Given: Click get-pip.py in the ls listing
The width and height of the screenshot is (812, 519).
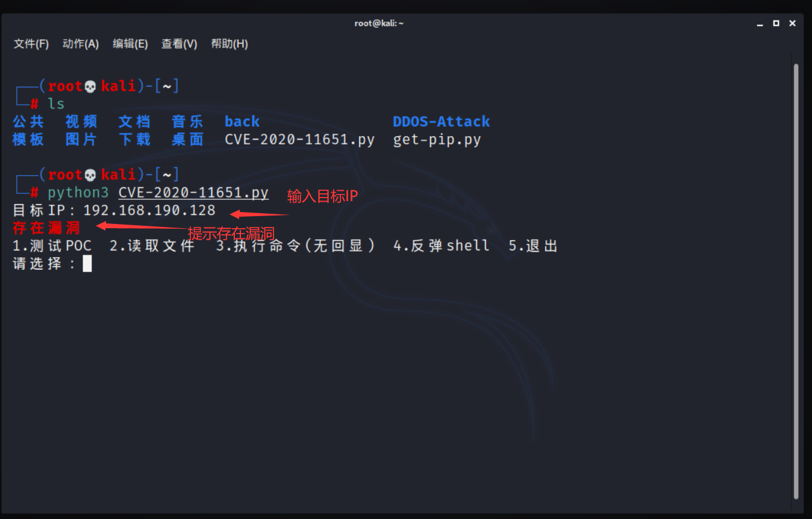Looking at the screenshot, I should click(437, 140).
